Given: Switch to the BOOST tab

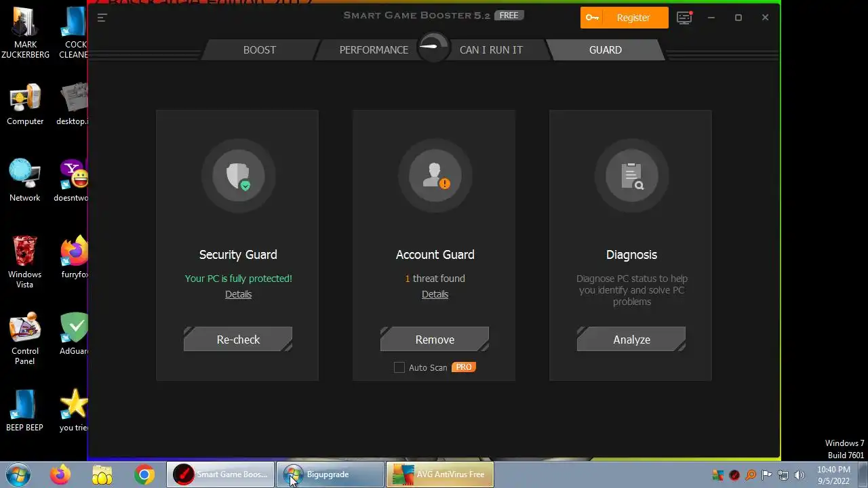Looking at the screenshot, I should tap(260, 49).
